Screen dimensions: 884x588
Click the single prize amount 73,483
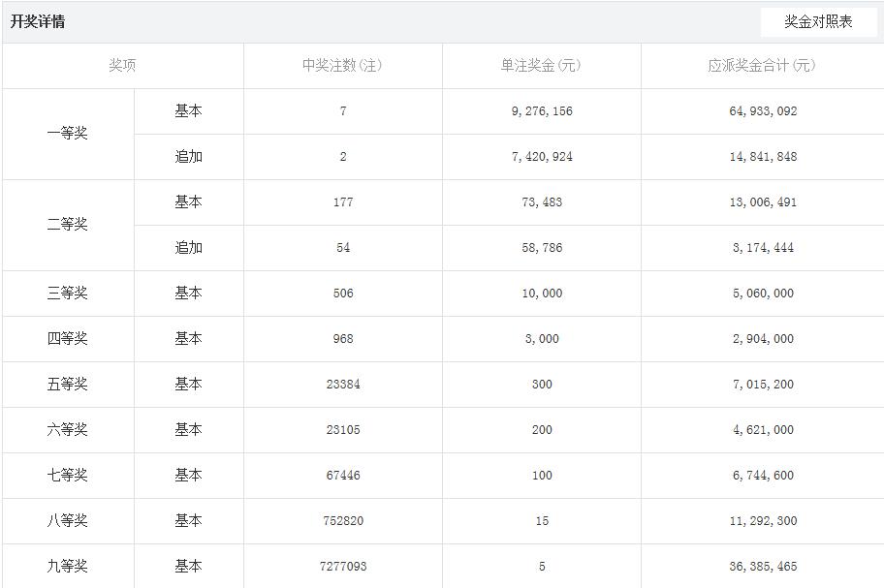tap(542, 202)
